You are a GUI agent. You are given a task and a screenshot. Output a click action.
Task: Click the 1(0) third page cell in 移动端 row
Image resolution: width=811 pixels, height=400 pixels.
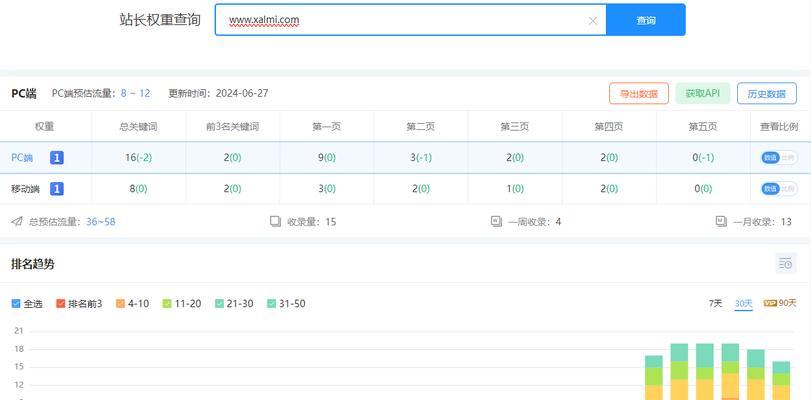tap(515, 189)
